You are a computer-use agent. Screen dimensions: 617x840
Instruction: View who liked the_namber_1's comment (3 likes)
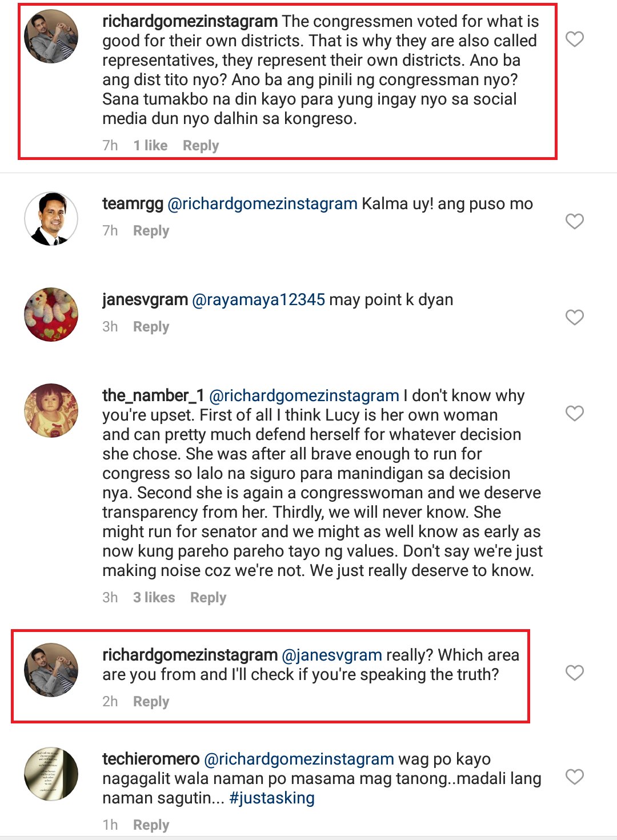[x=154, y=598]
